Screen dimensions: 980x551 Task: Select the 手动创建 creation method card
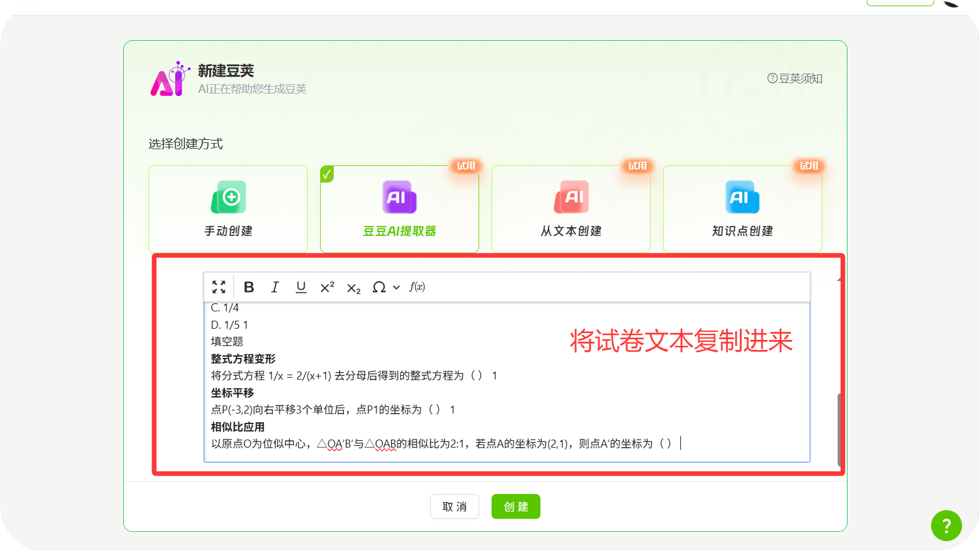[228, 209]
